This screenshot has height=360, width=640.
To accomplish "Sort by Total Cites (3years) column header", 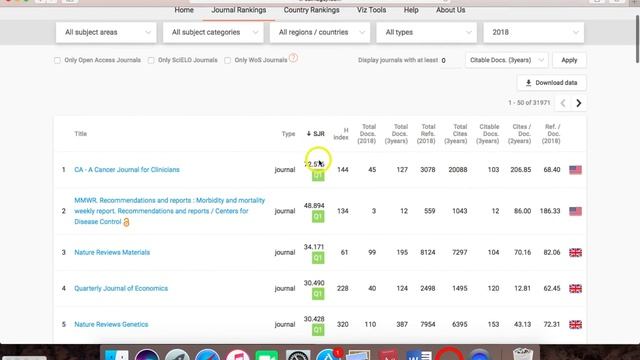I will [x=456, y=134].
